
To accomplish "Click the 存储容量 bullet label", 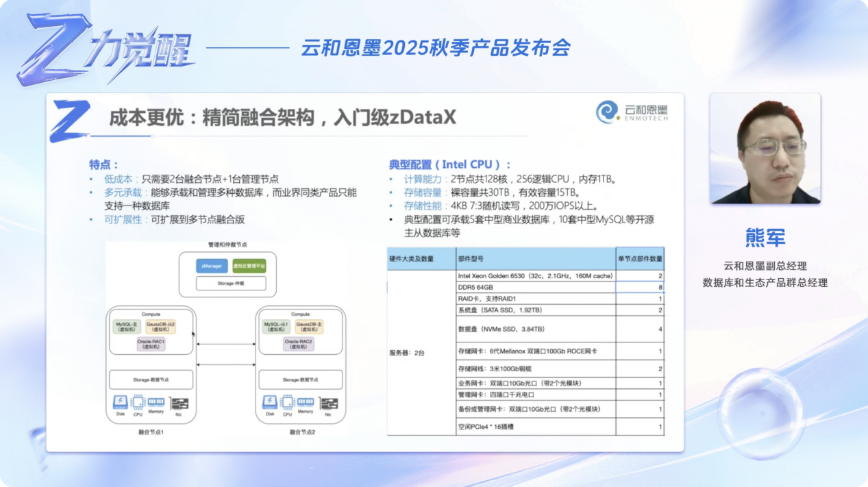I will pyautogui.click(x=423, y=192).
